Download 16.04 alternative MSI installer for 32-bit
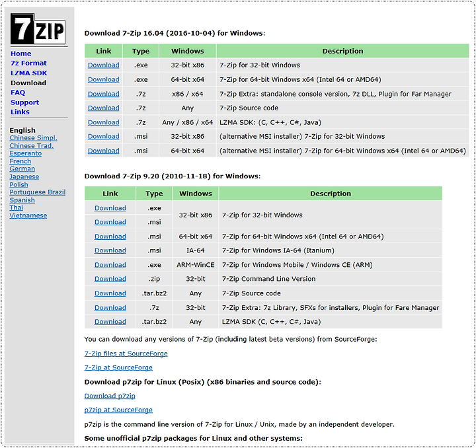Screen dimensions: 476x448 (x=104, y=136)
